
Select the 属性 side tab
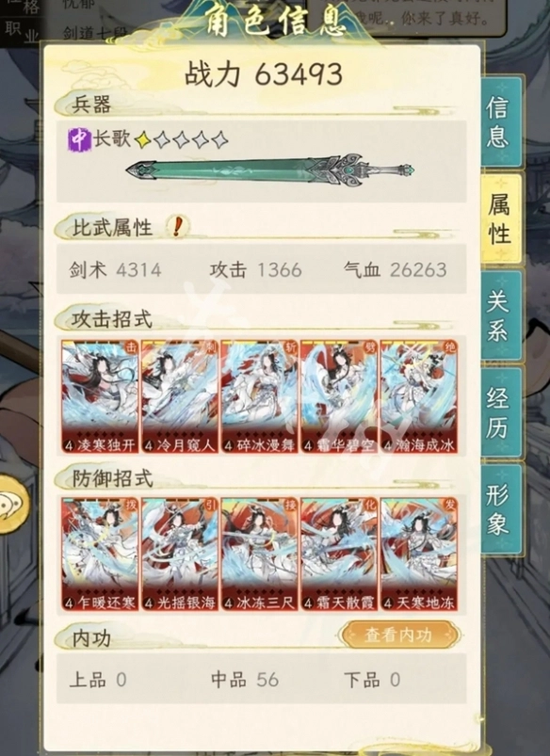tap(501, 218)
